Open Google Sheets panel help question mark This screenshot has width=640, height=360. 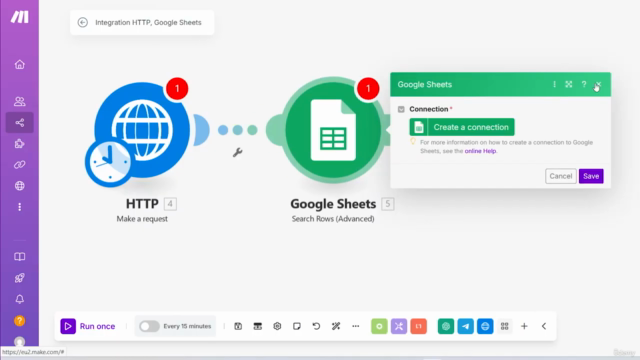click(x=584, y=84)
